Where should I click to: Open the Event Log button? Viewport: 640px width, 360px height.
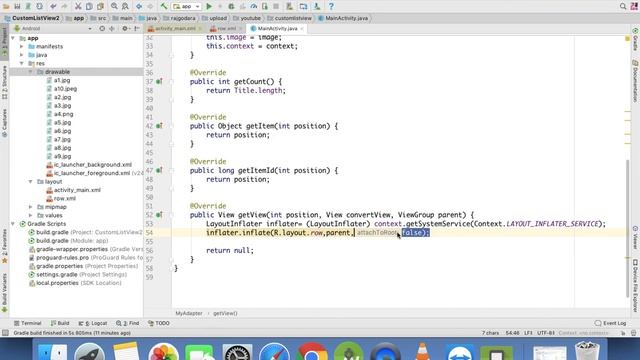[x=611, y=323]
